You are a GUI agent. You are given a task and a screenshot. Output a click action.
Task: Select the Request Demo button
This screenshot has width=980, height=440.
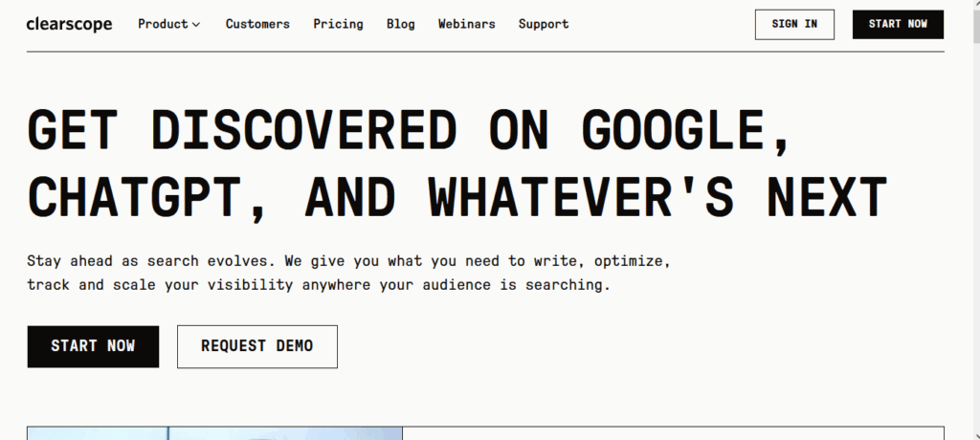256,346
